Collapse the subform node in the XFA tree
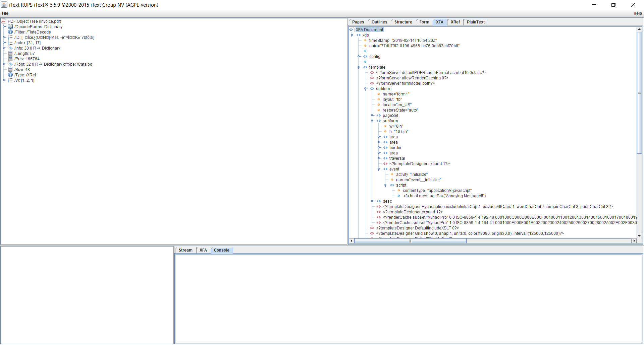This screenshot has height=345, width=644. click(366, 88)
